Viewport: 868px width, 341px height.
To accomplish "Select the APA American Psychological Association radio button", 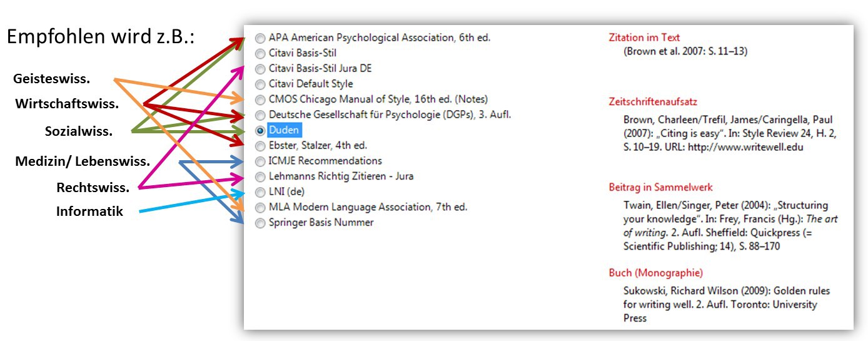I will (261, 38).
